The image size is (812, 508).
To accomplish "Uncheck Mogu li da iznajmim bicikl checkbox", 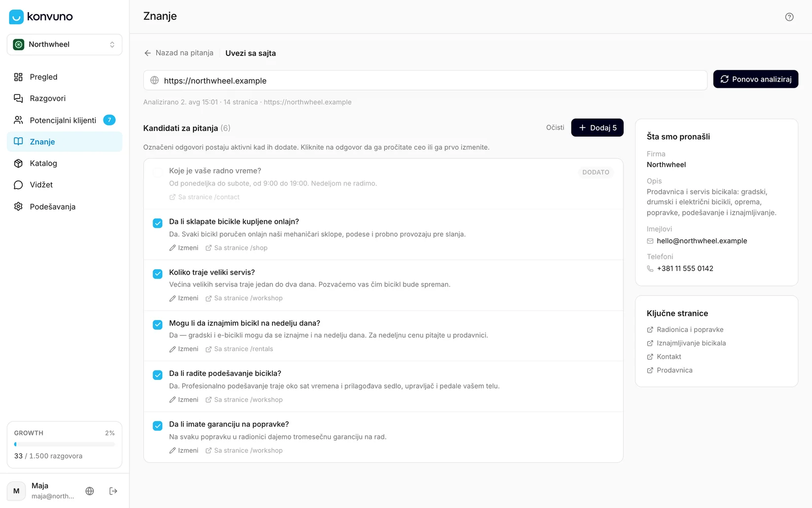I will coord(158,325).
